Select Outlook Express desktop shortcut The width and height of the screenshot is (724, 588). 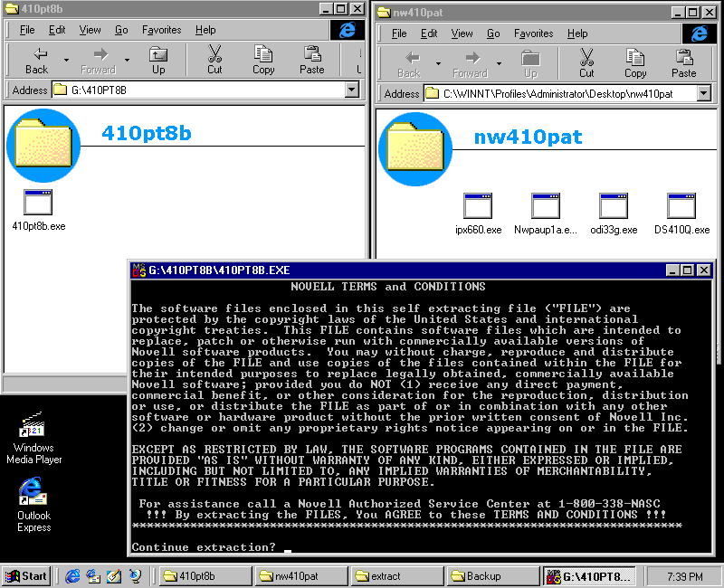pos(33,505)
